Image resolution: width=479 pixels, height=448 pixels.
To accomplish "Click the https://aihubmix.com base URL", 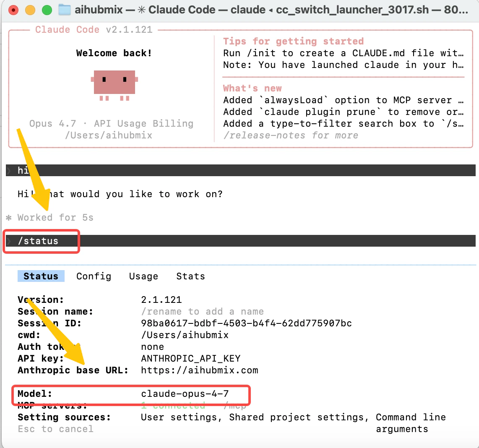I will [x=200, y=370].
